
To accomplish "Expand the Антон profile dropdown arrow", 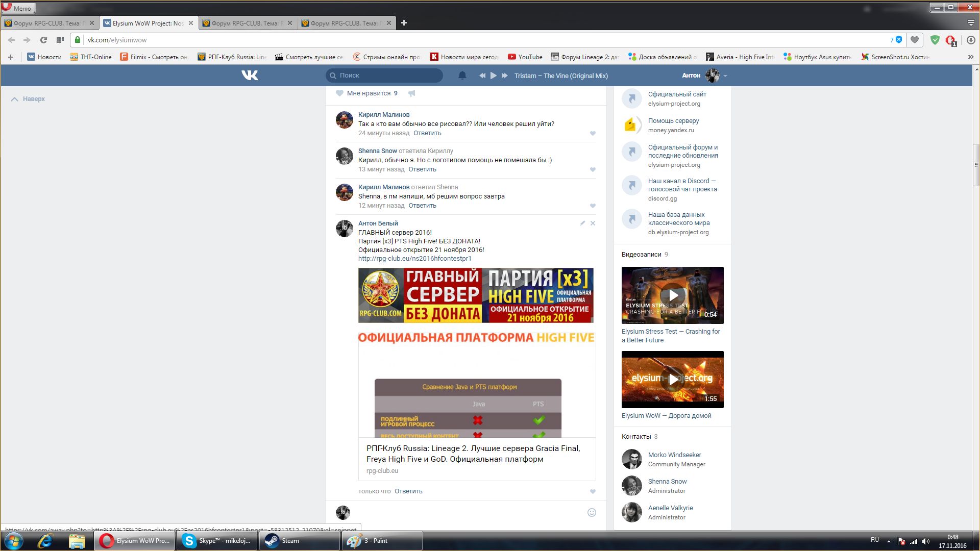I will tap(725, 76).
